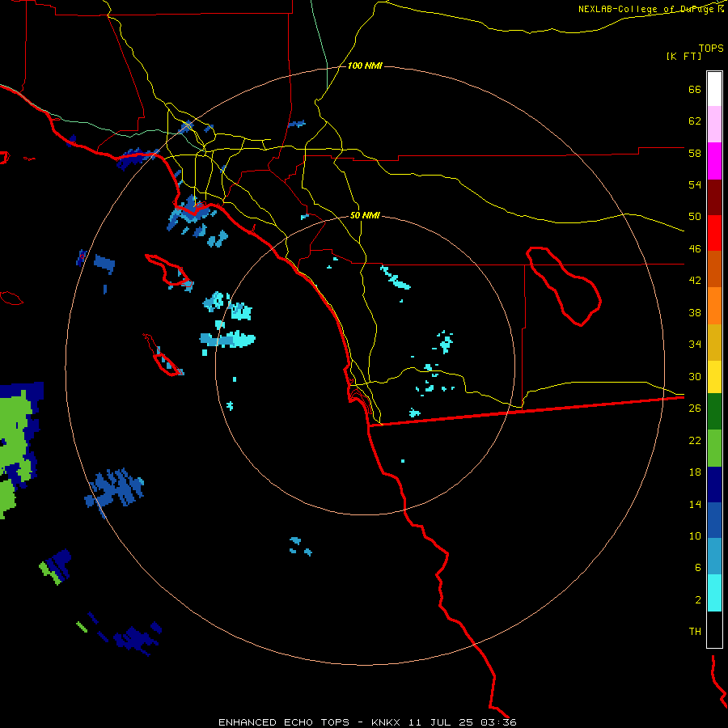Image resolution: width=728 pixels, height=728 pixels.
Task: Click the 50 NMI range ring label
Action: [x=365, y=215]
